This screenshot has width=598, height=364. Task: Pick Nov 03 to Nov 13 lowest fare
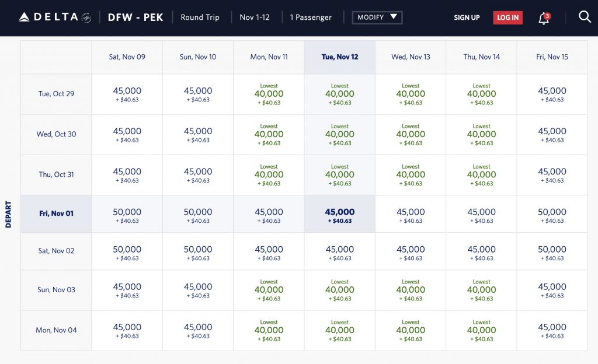(411, 290)
